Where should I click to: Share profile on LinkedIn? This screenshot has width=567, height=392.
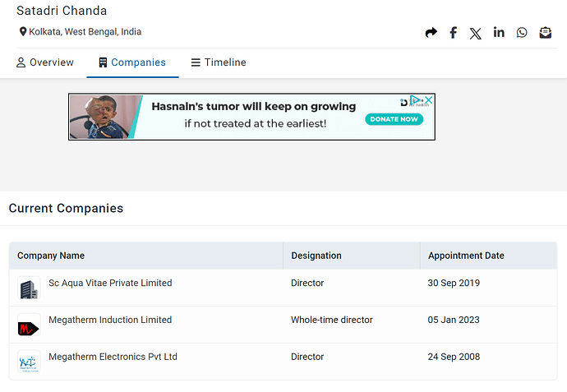point(499,33)
